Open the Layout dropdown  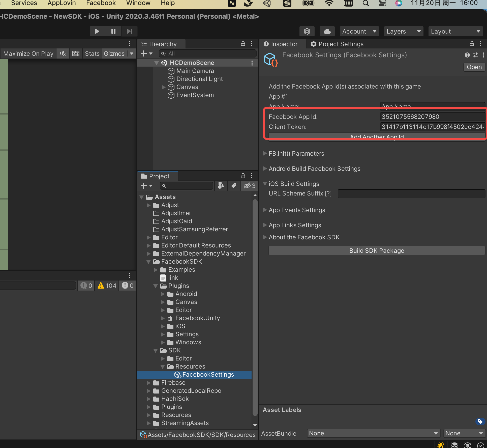455,31
